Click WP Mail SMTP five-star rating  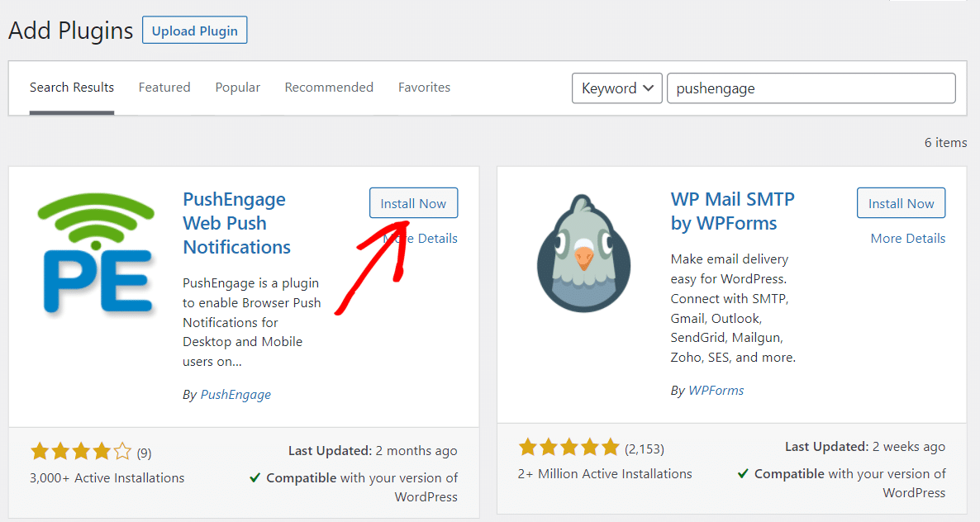(568, 448)
